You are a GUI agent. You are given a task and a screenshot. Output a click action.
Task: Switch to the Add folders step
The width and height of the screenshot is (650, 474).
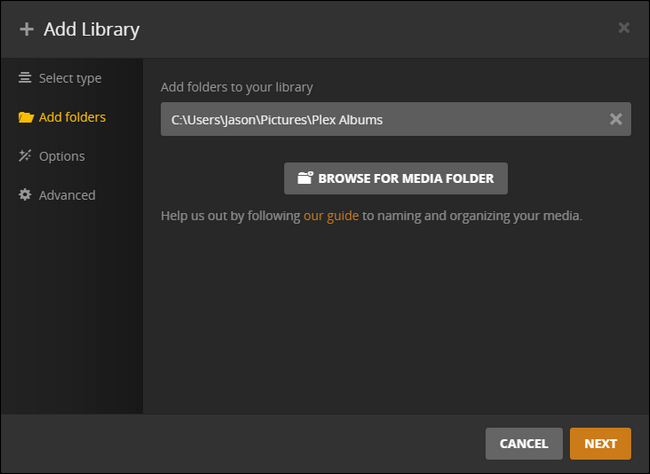tap(72, 117)
